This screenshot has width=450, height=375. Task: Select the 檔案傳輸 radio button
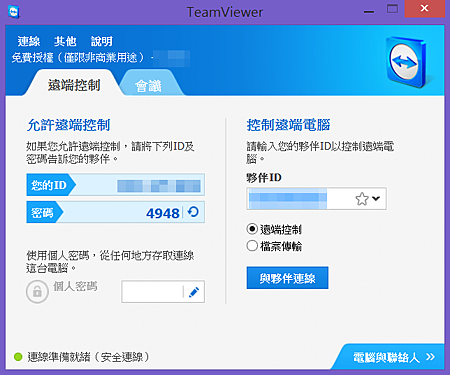252,246
